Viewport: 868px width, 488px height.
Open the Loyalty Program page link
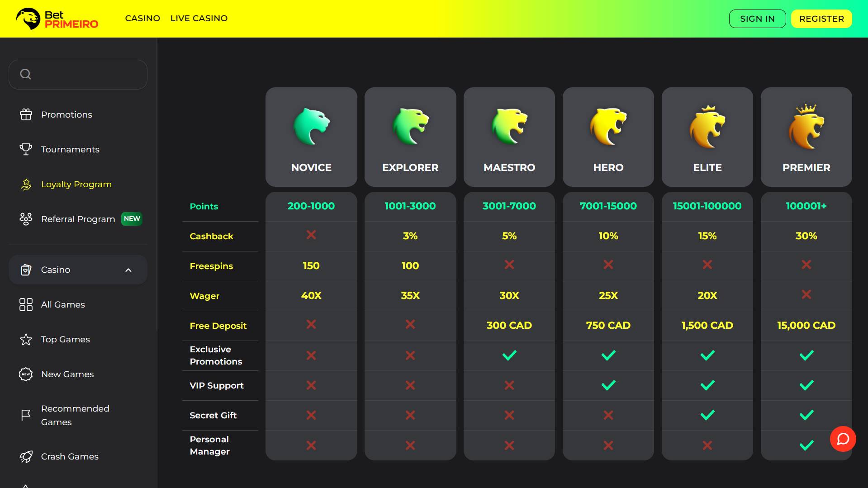(76, 184)
